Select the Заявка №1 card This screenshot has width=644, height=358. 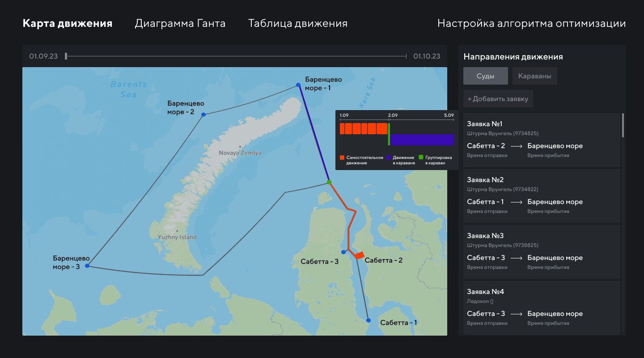(x=542, y=140)
